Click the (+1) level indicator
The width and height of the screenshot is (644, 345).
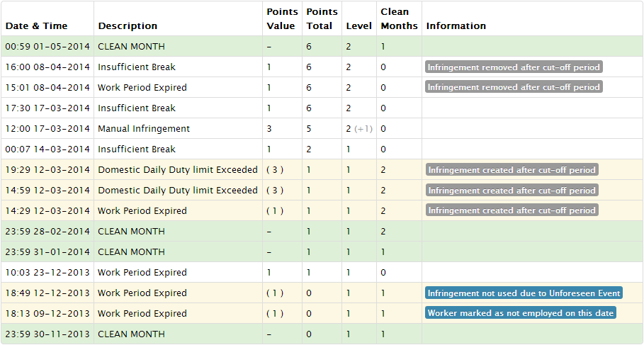363,128
